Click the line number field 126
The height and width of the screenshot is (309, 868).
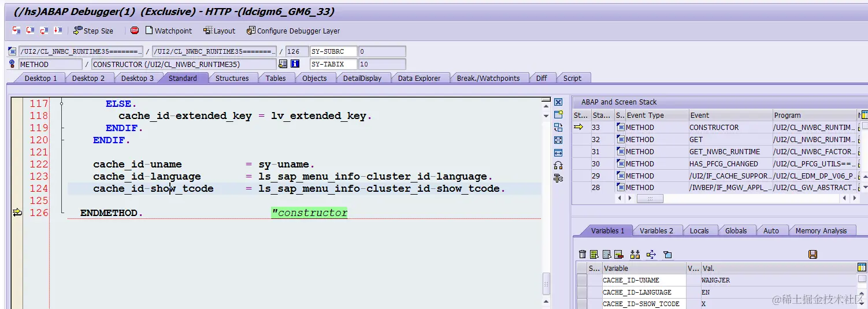pos(297,51)
